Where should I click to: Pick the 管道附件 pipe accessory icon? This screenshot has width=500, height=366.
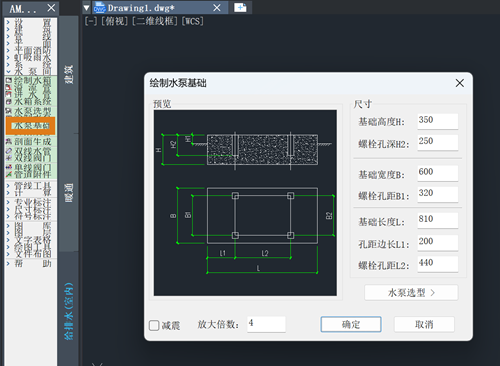pos(9,174)
